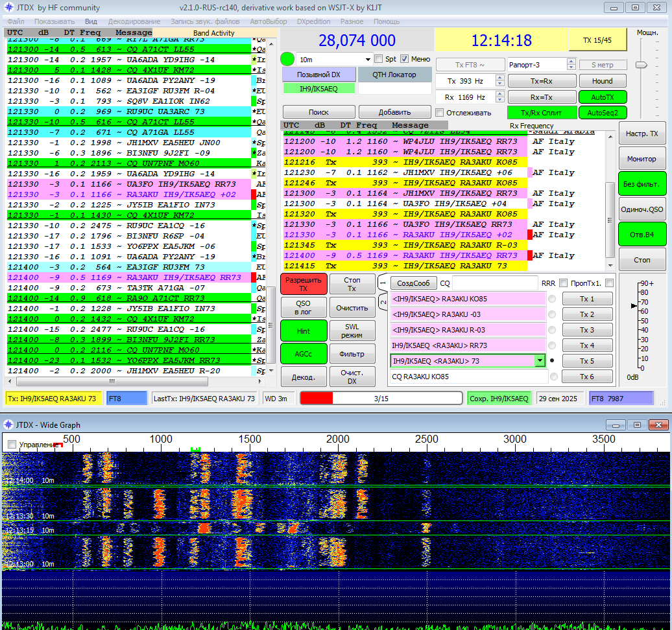Adjust the Рапорт-3 spinner arrows

(571, 65)
